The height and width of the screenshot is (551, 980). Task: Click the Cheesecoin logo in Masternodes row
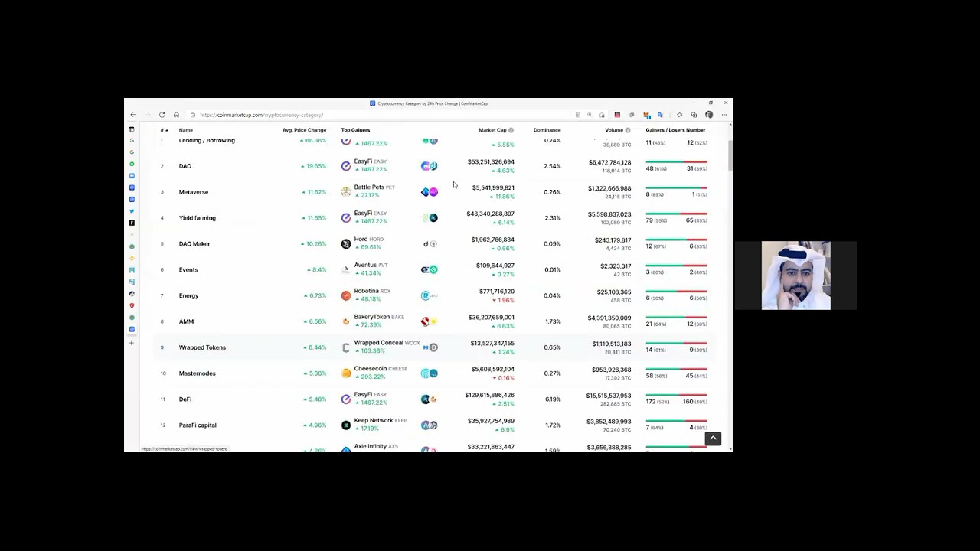coord(346,373)
